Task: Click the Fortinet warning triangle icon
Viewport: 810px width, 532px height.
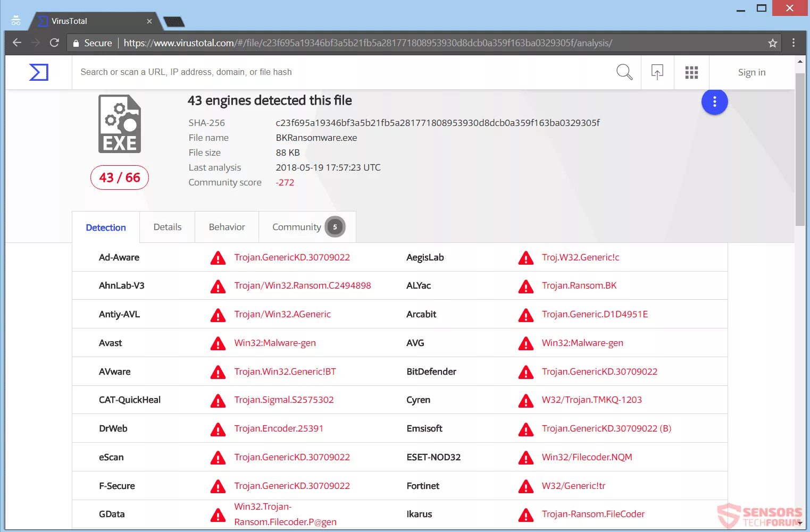Action: pyautogui.click(x=525, y=486)
